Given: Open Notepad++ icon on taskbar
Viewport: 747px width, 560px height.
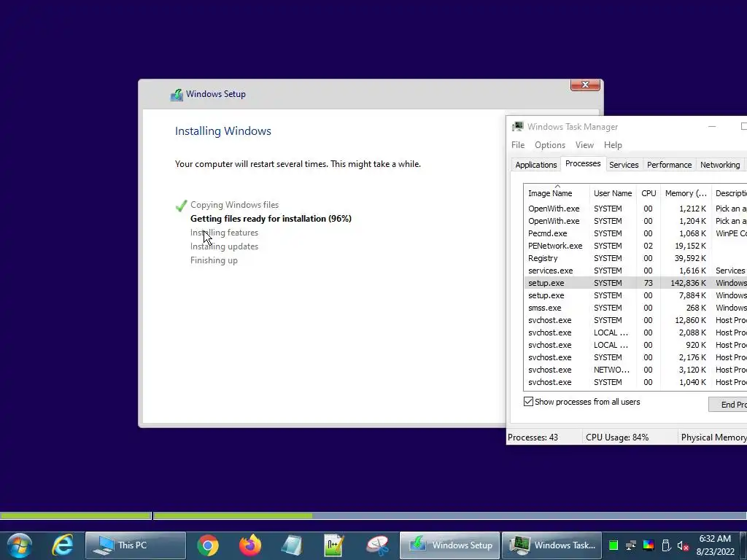Looking at the screenshot, I should (333, 545).
